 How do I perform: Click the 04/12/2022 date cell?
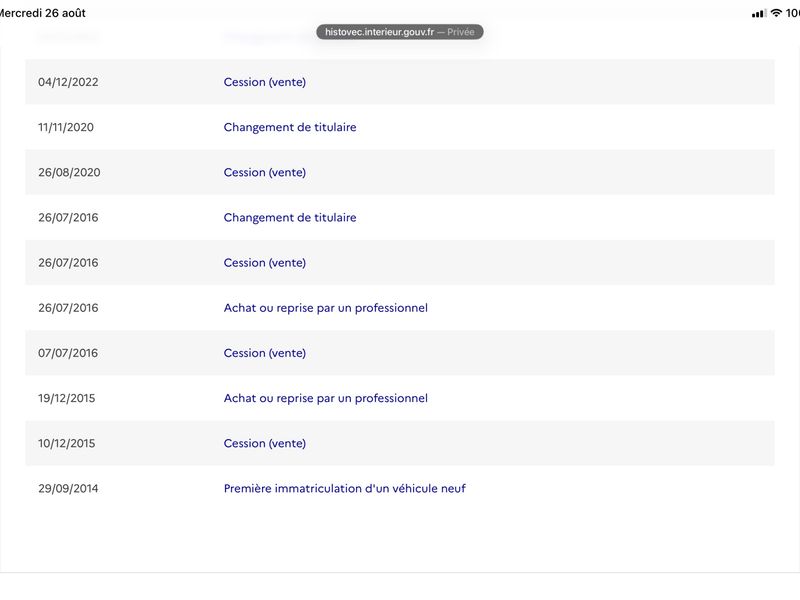pyautogui.click(x=68, y=82)
